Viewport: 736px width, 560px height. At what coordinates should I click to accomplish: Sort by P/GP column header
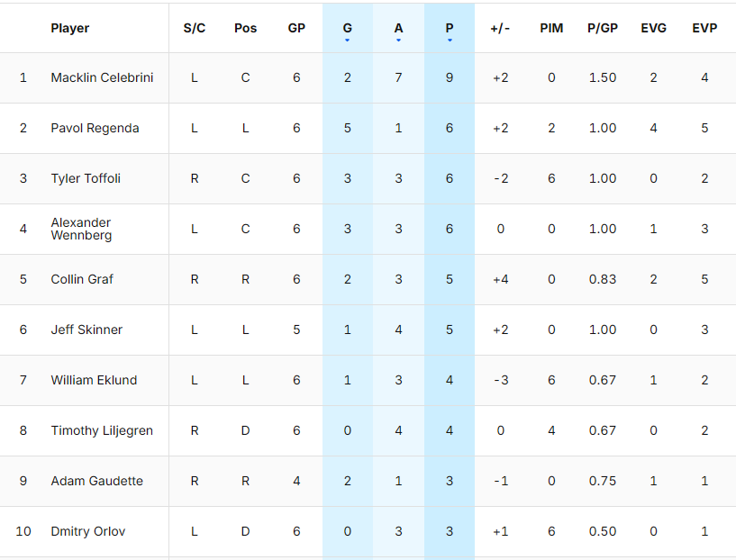click(603, 28)
